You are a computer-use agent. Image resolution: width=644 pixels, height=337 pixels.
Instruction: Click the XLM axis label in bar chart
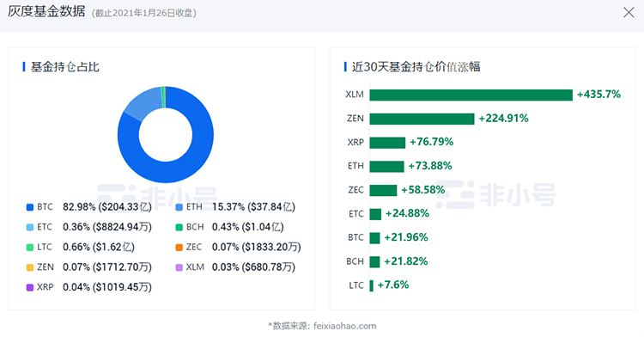[355, 95]
